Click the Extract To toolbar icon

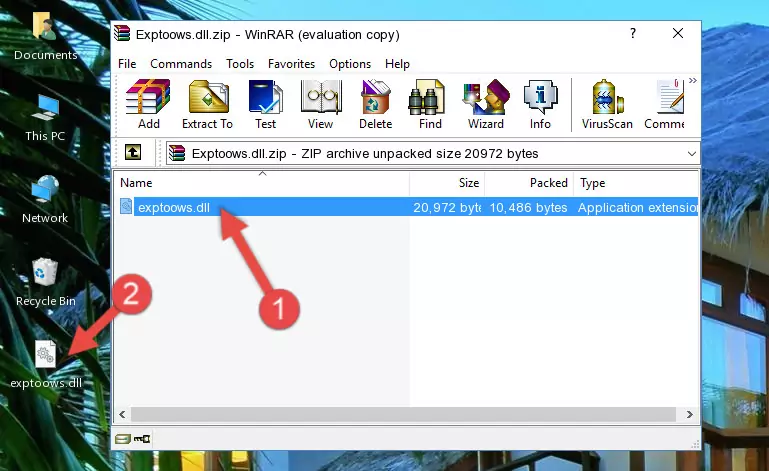[207, 105]
